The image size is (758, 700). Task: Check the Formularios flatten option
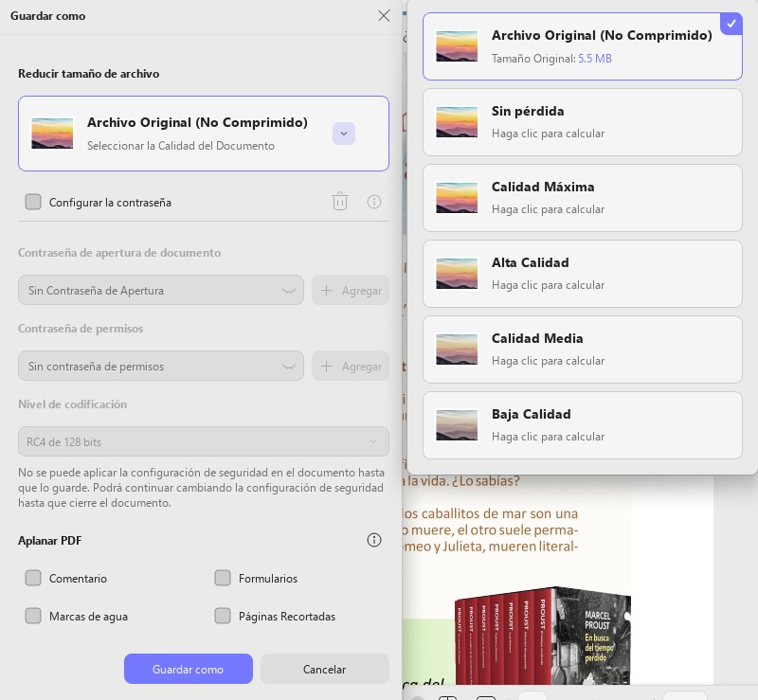(223, 578)
